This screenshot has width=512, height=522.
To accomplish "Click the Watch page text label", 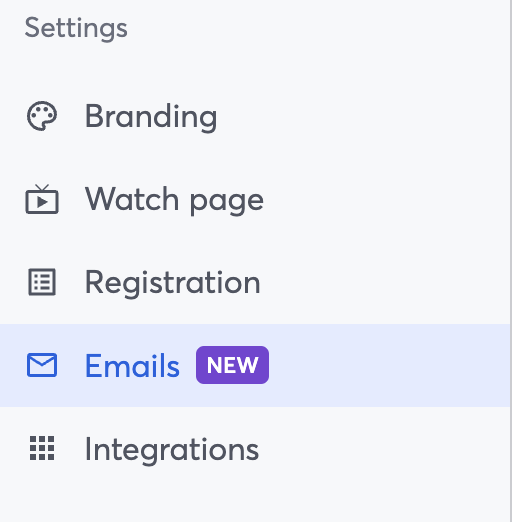I will pos(174,200).
